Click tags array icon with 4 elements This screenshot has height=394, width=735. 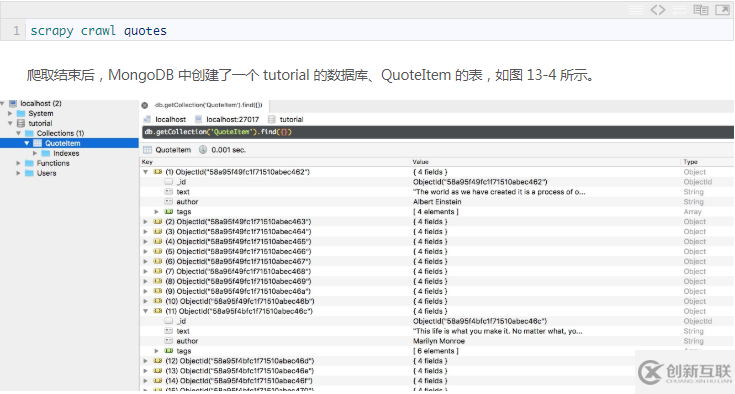169,212
